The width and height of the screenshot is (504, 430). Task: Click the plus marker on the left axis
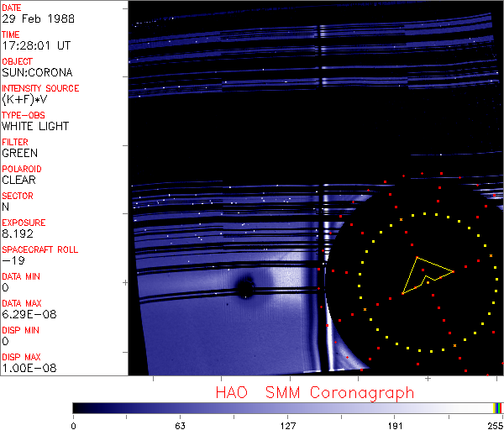pos(125,283)
